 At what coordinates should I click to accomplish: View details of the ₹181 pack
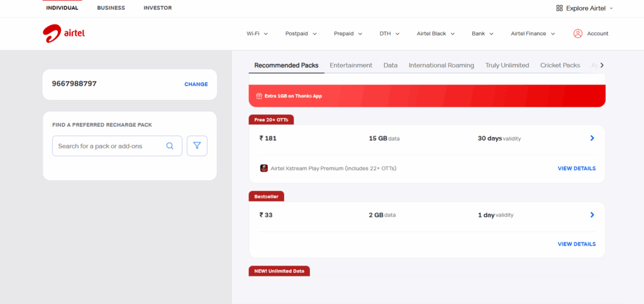coord(576,168)
